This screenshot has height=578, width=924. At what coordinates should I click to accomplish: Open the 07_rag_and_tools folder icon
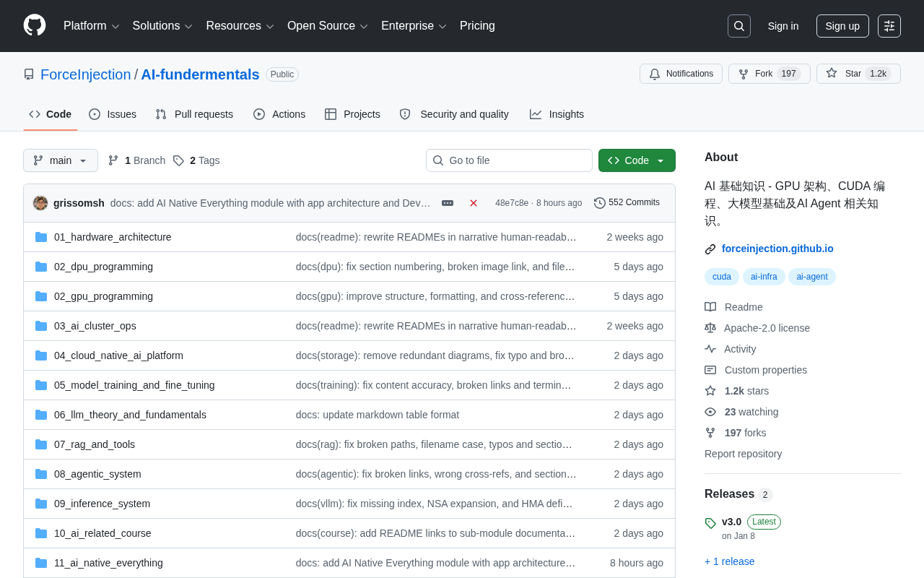pos(41,444)
